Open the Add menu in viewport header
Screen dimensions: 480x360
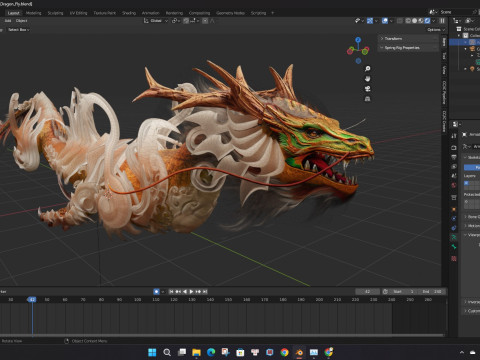click(x=8, y=21)
